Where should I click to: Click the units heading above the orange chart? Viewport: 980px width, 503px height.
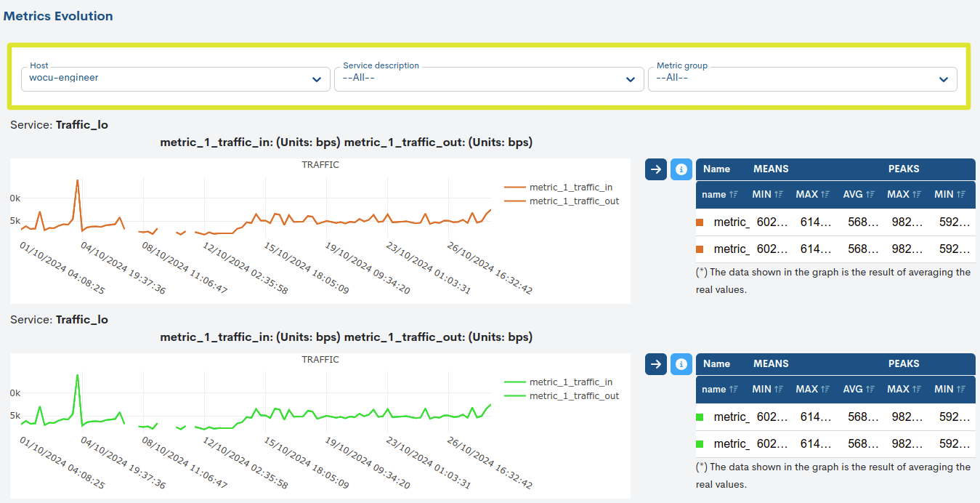tap(346, 142)
